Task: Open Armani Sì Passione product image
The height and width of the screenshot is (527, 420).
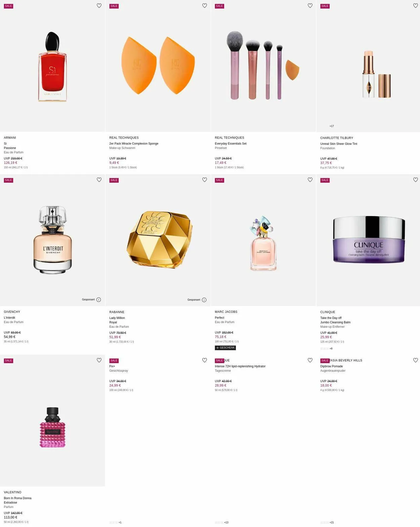Action: pos(52,66)
